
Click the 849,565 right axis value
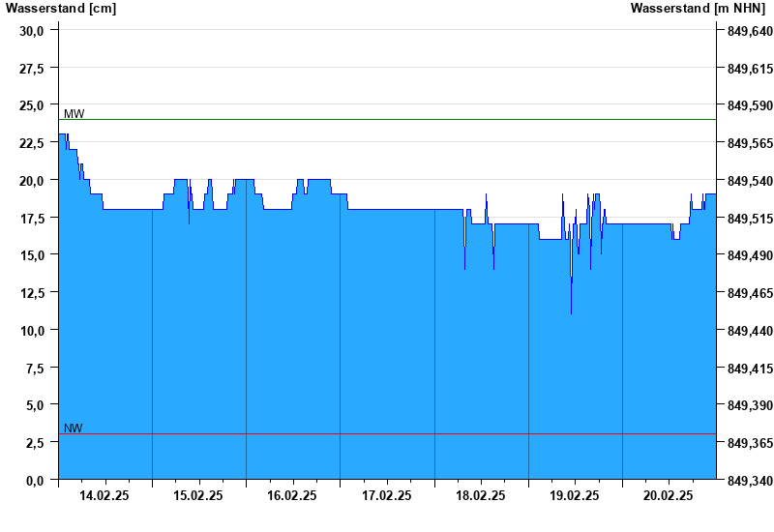pos(750,142)
